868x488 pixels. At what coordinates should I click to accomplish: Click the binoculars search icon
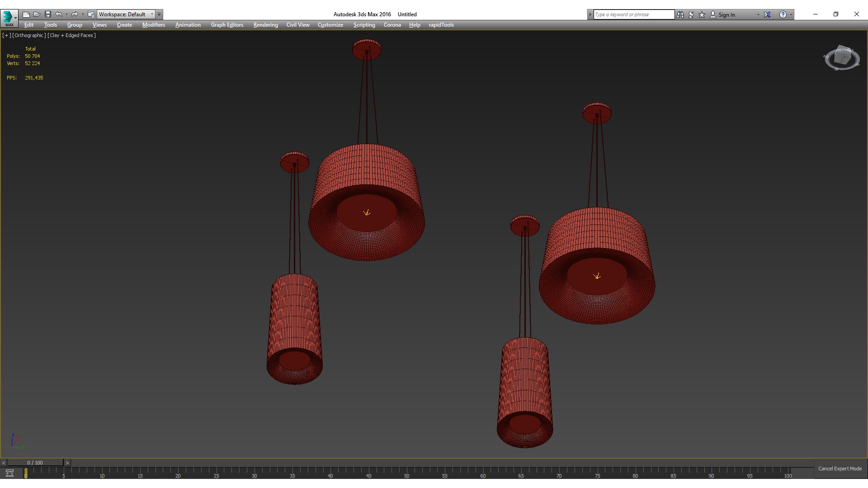tap(680, 14)
